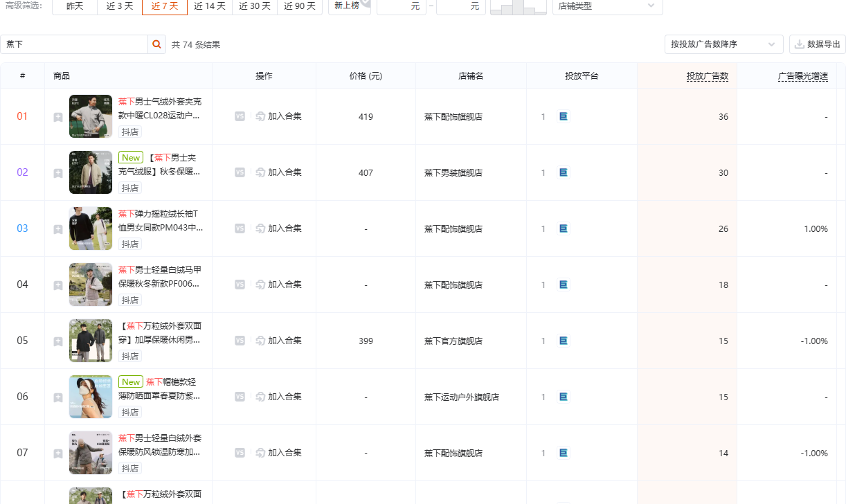Open thumbnail of 男士气绒外套夹克 product
Image resolution: width=846 pixels, height=504 pixels.
click(91, 116)
